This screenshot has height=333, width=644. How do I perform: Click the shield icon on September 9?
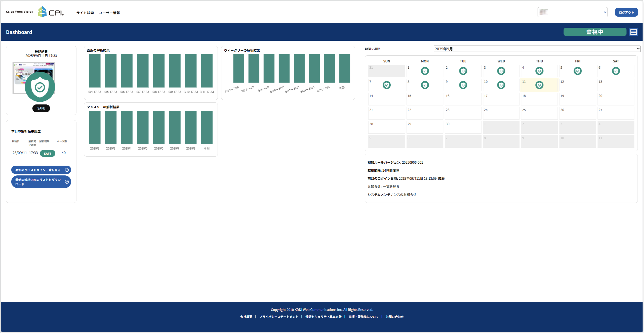(463, 85)
